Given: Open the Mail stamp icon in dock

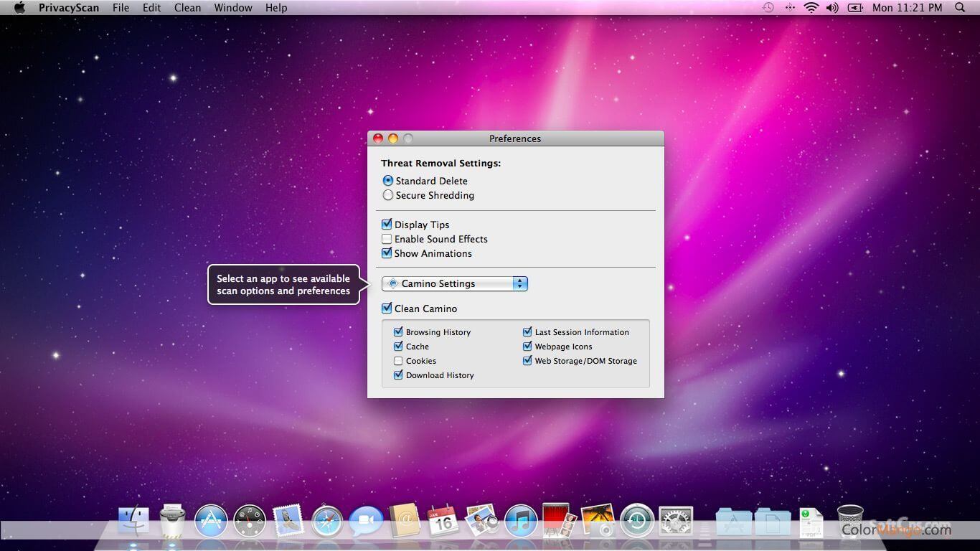Looking at the screenshot, I should pyautogui.click(x=288, y=522).
